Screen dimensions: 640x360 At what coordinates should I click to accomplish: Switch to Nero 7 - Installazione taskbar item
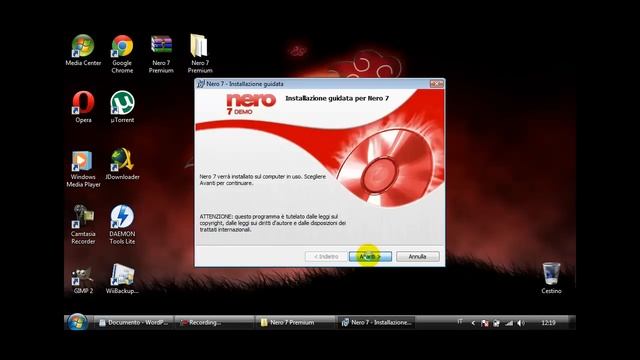click(x=376, y=322)
